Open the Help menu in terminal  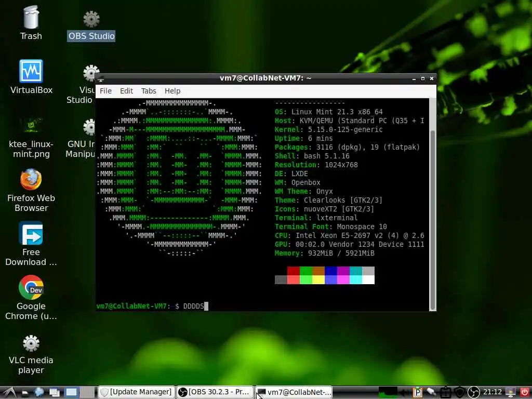(x=172, y=91)
